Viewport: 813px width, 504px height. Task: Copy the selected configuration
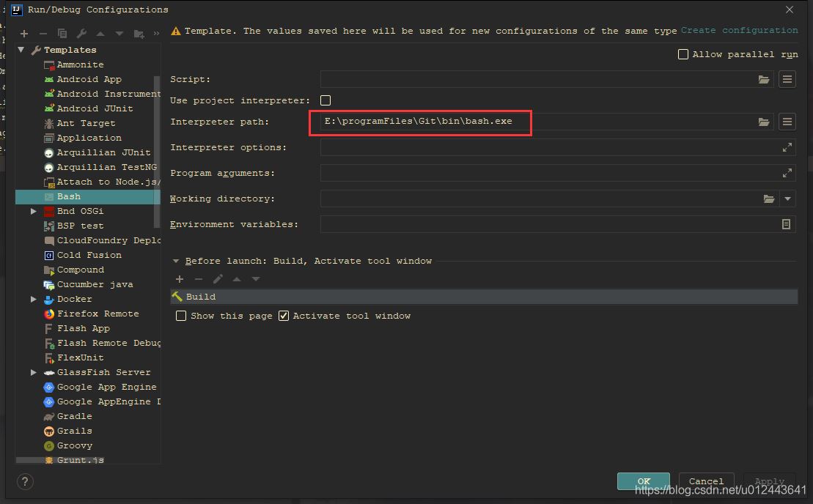(62, 33)
